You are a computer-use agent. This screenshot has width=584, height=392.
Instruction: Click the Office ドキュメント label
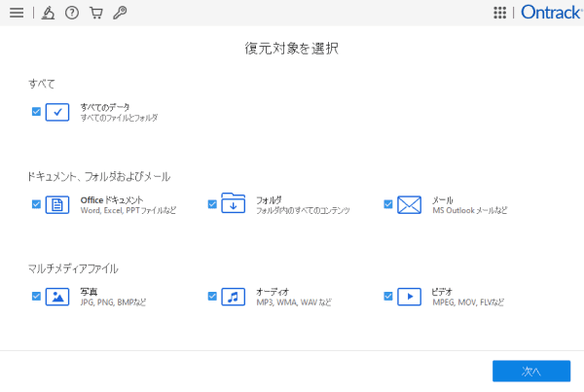pos(112,200)
